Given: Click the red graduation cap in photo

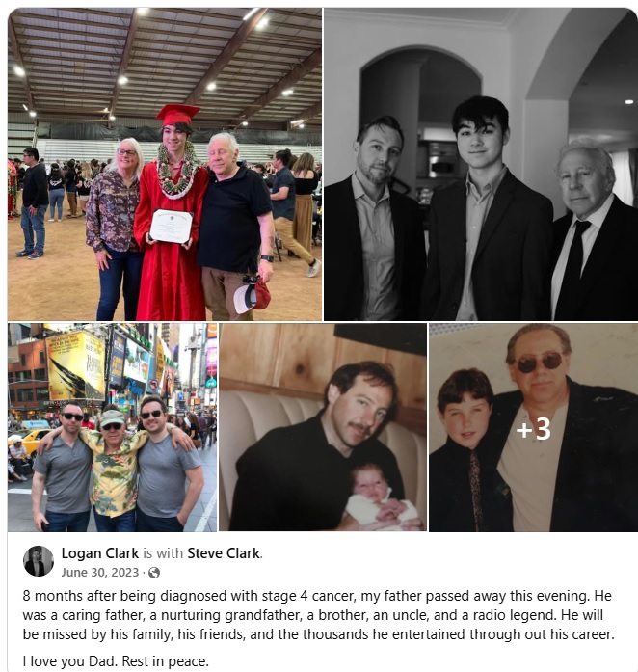Looking at the screenshot, I should tap(178, 115).
